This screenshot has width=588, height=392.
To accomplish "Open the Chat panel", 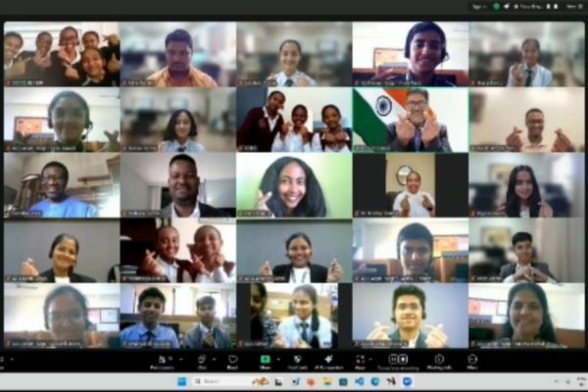I will 200,361.
